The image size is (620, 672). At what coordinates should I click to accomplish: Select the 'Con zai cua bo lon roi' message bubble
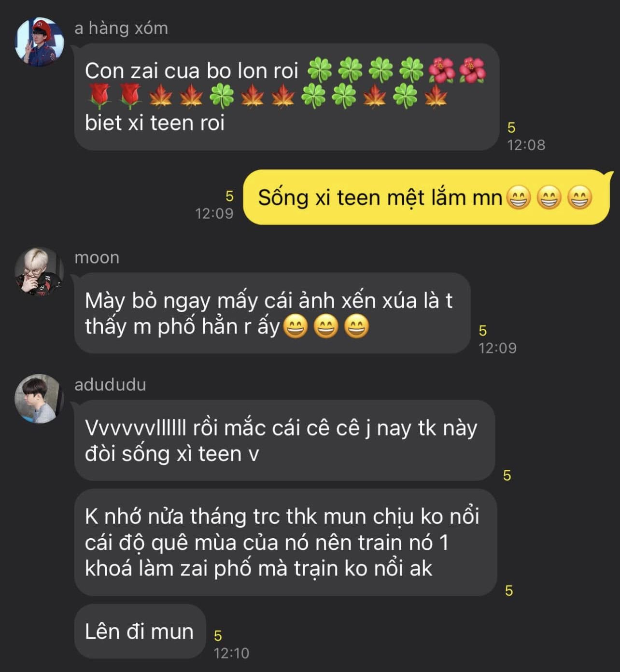click(x=287, y=97)
